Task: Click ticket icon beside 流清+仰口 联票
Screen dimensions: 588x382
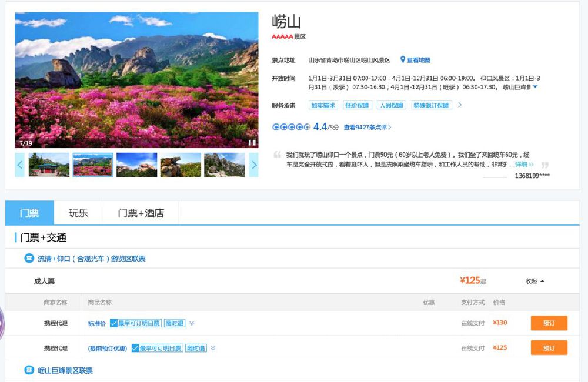Action: tap(29, 258)
